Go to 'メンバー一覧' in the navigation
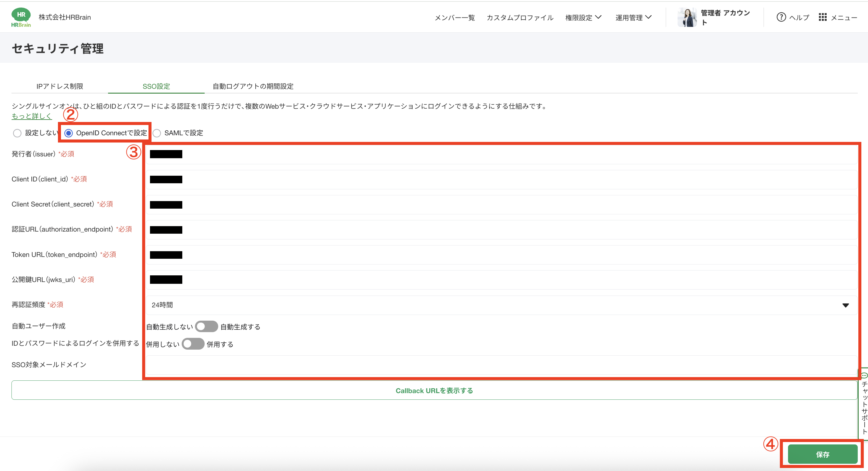 [455, 18]
